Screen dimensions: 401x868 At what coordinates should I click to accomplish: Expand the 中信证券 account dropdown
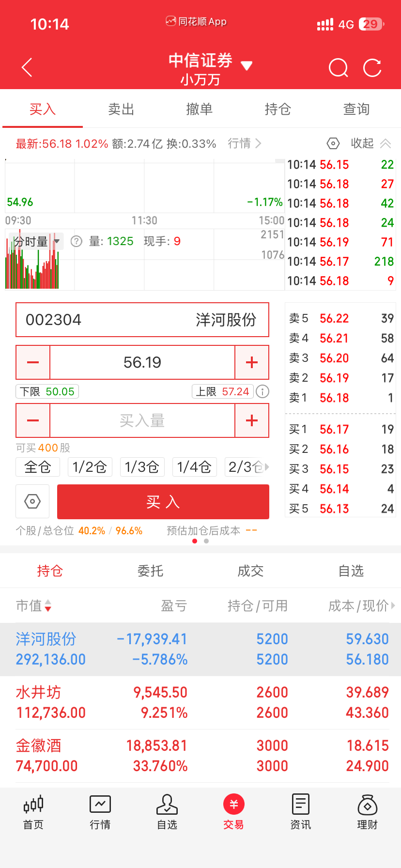point(247,66)
